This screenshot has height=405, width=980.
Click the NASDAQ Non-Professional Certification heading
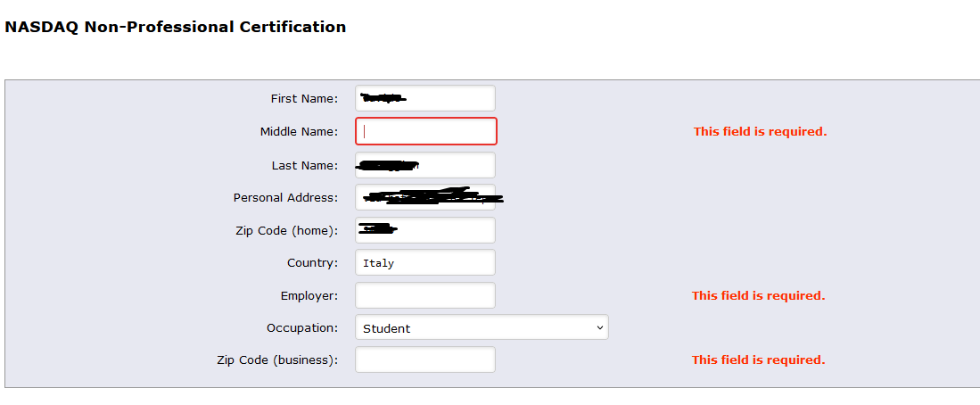(x=175, y=27)
